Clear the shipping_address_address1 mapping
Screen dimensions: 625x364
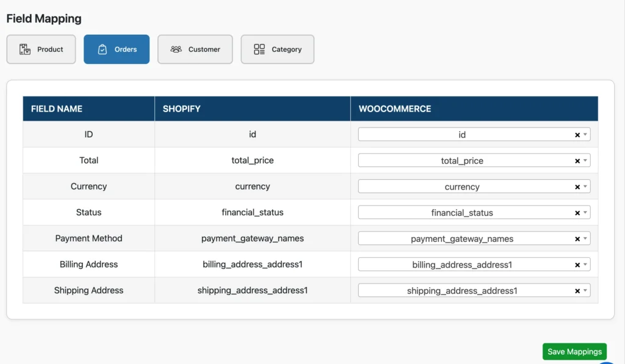click(x=578, y=290)
